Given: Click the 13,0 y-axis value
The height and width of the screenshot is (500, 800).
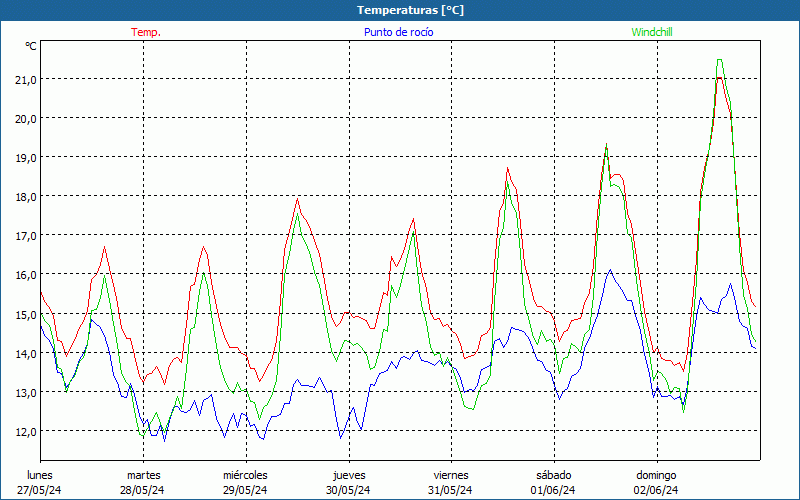Looking at the screenshot, I should pyautogui.click(x=26, y=392).
